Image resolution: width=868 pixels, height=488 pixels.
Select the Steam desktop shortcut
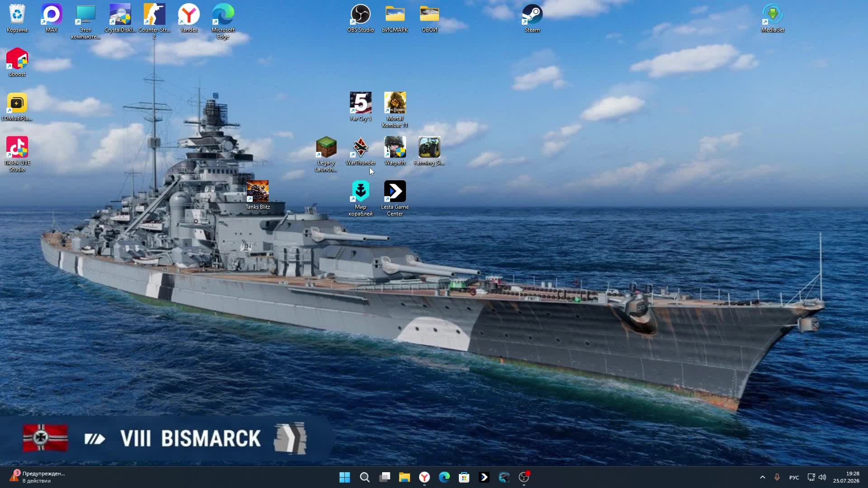532,19
